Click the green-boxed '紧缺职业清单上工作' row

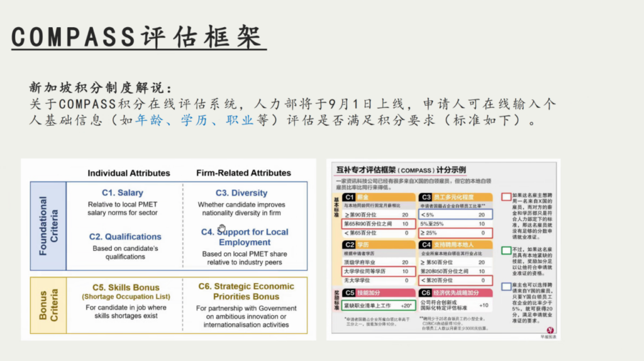point(378,306)
